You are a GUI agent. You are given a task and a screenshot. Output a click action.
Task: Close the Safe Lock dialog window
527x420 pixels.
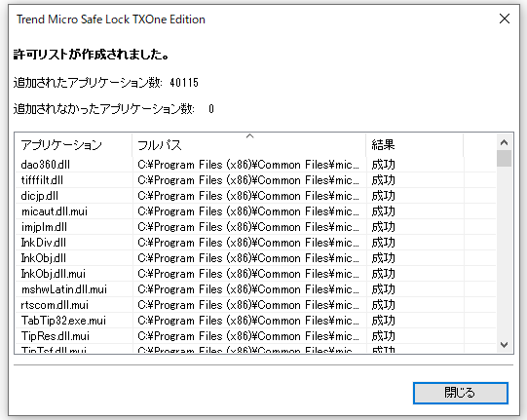505,19
